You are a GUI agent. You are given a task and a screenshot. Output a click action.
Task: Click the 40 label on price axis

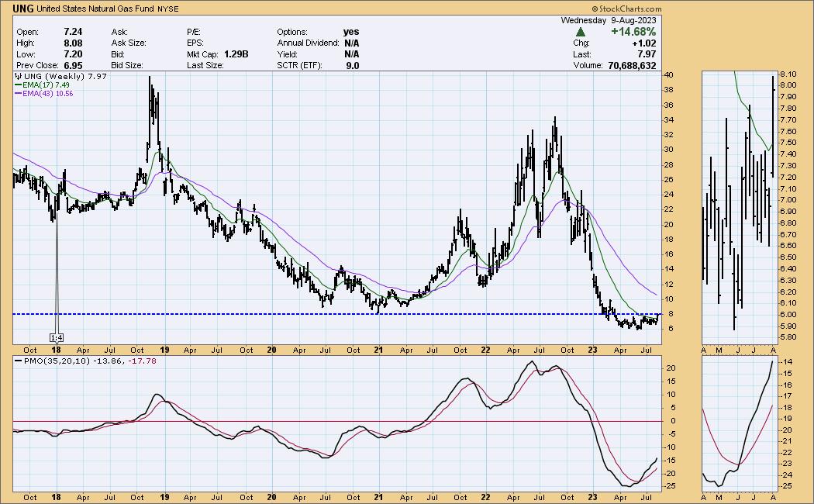[x=669, y=74]
